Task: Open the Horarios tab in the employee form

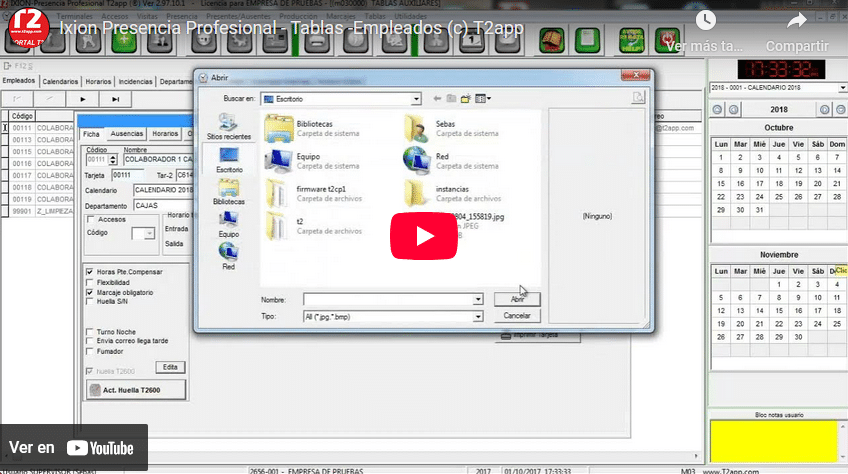Action: click(165, 134)
